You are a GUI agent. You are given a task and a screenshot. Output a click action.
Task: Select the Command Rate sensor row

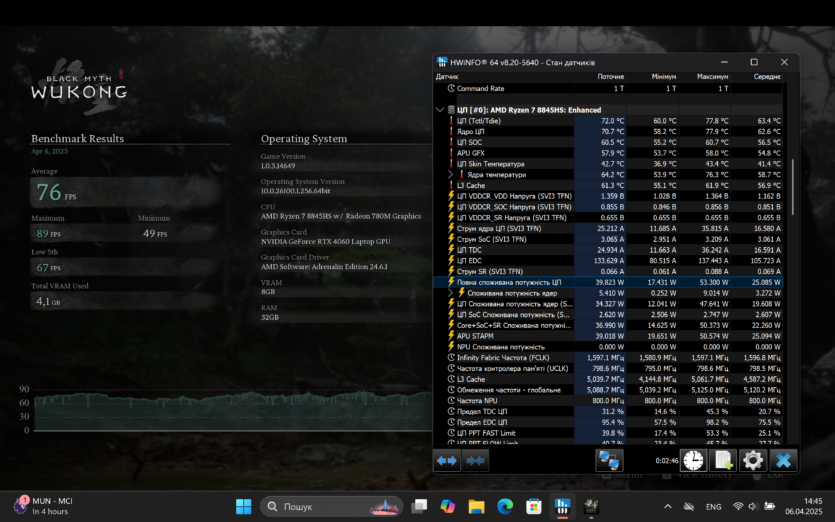pos(608,88)
